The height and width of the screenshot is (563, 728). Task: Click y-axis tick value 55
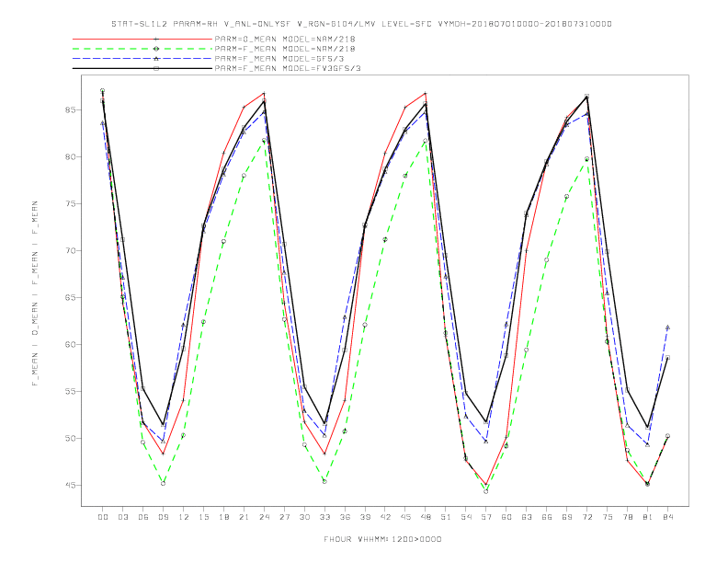click(71, 392)
